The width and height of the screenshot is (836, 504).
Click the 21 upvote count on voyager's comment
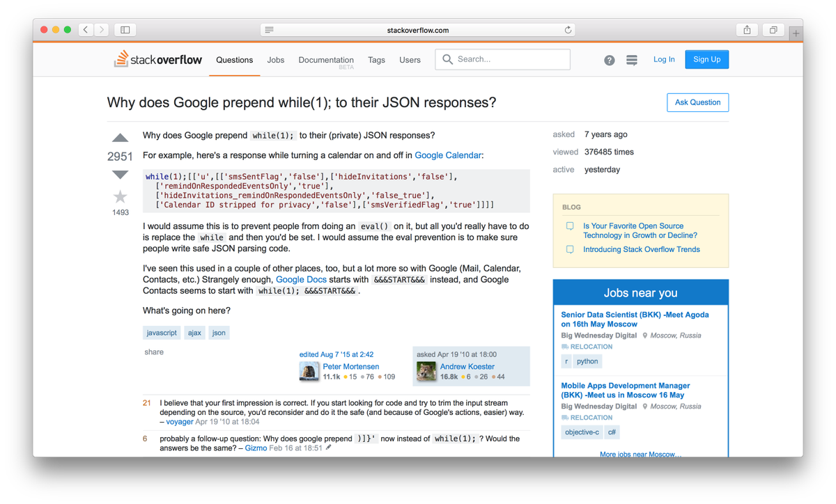click(x=147, y=403)
